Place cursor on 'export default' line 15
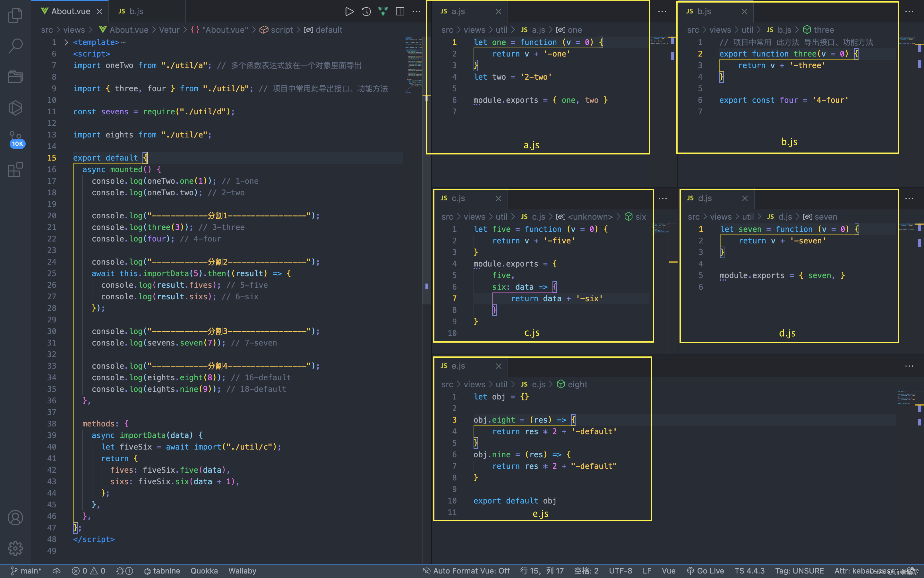This screenshot has width=924, height=578. click(x=105, y=158)
